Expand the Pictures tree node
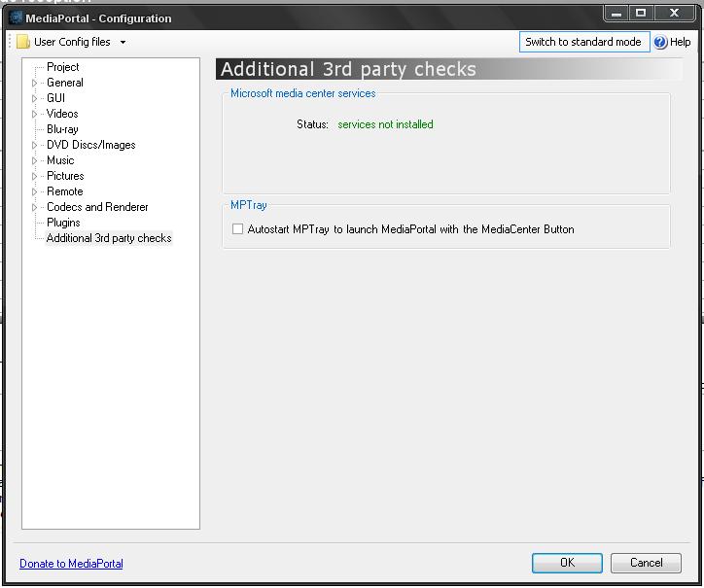Screen dimensions: 704x588 (x=34, y=177)
